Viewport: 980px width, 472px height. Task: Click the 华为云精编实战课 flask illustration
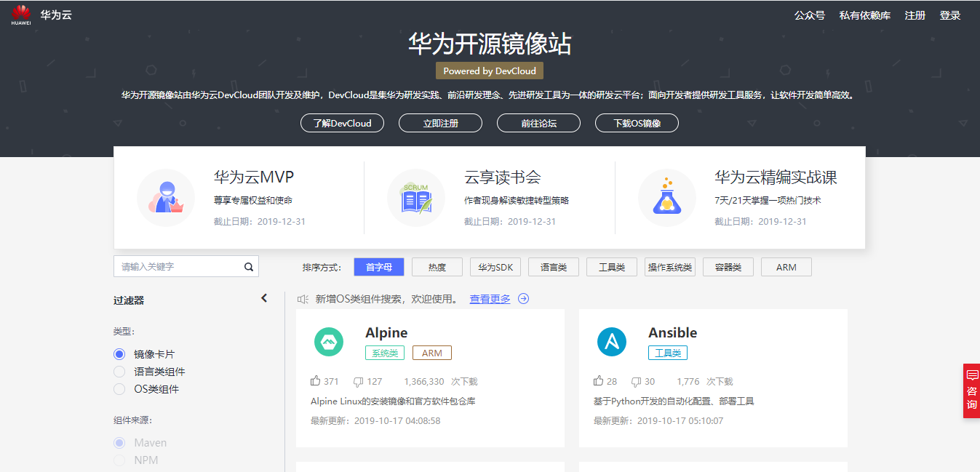coord(666,198)
